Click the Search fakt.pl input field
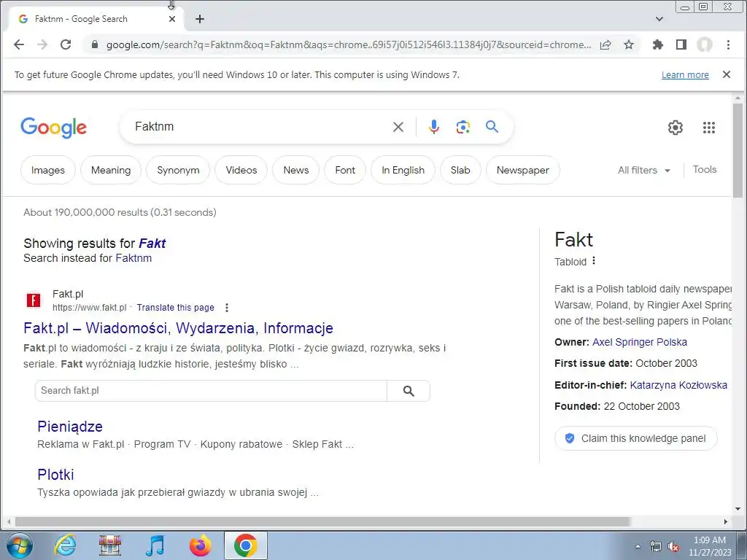Viewport: 747px width, 560px height. click(x=211, y=391)
